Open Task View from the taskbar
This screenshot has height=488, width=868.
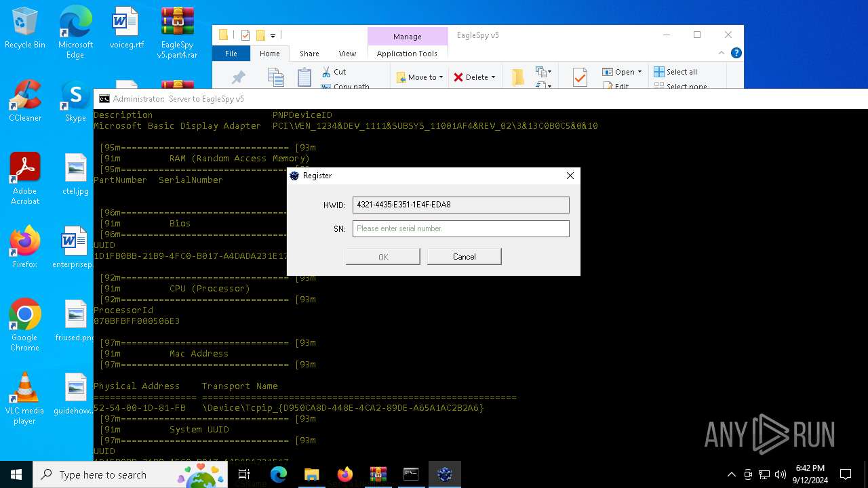click(245, 474)
